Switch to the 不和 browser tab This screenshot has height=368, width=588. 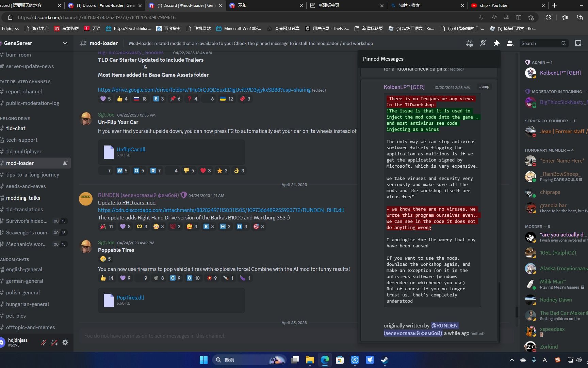[x=266, y=5]
